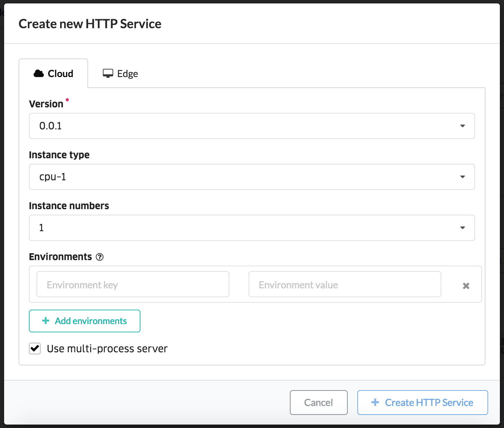Click the monitor icon on Edge tab

point(108,73)
